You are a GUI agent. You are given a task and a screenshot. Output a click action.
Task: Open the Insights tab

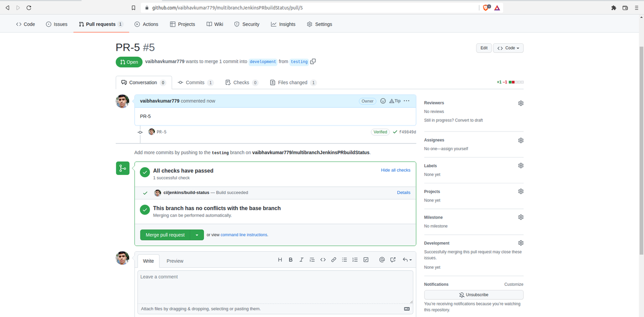coord(283,24)
